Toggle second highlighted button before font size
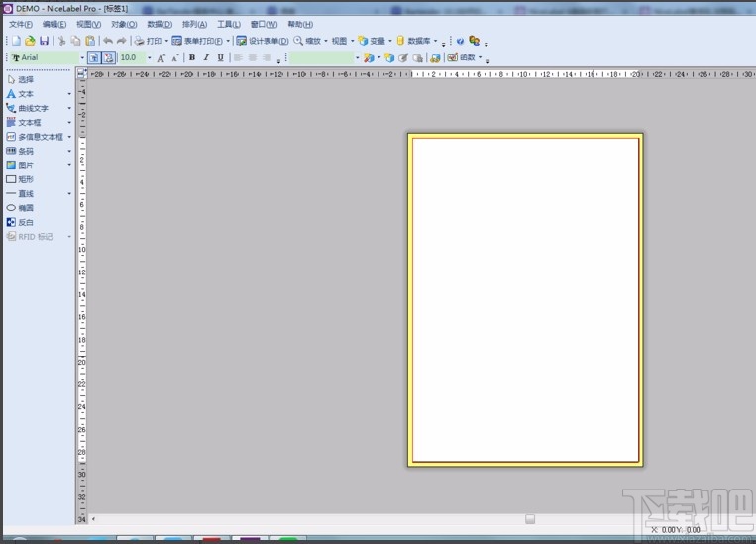 click(108, 57)
